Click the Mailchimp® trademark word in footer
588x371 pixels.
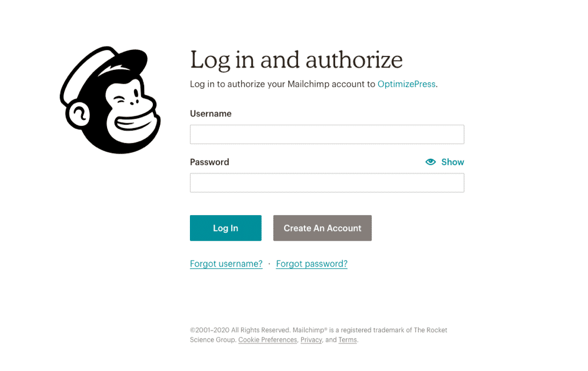pyautogui.click(x=310, y=330)
